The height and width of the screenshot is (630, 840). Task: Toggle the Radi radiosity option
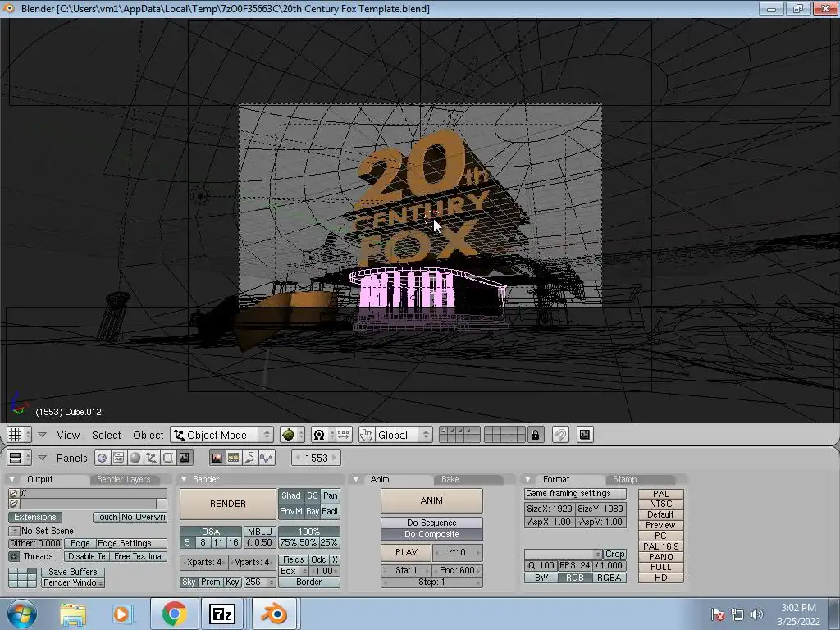tap(330, 511)
